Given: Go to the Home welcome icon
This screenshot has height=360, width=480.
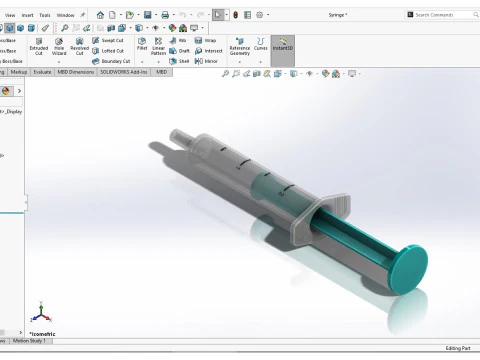Looking at the screenshot, I should click(100, 15).
